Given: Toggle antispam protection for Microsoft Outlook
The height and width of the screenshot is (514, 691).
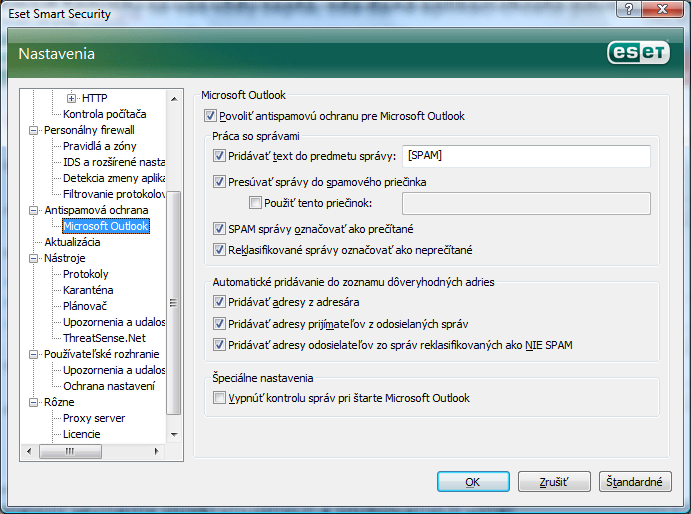Looking at the screenshot, I should coord(210,116).
